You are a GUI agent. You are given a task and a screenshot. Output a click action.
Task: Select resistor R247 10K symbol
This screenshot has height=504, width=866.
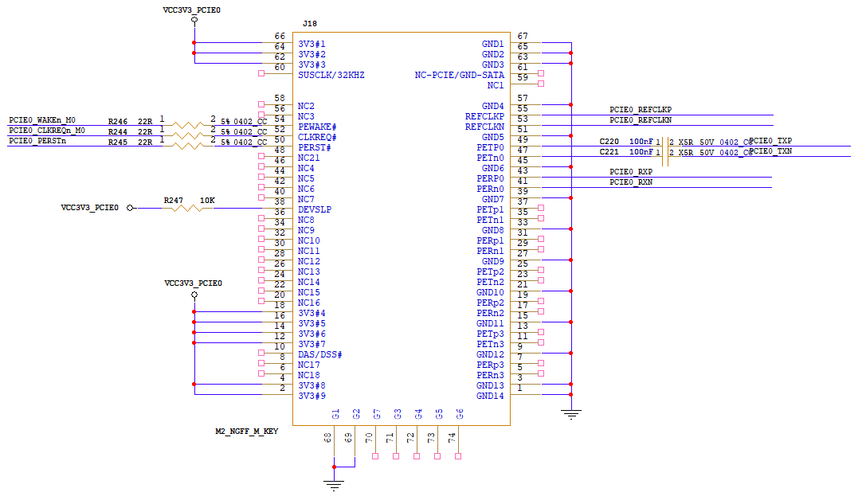187,208
